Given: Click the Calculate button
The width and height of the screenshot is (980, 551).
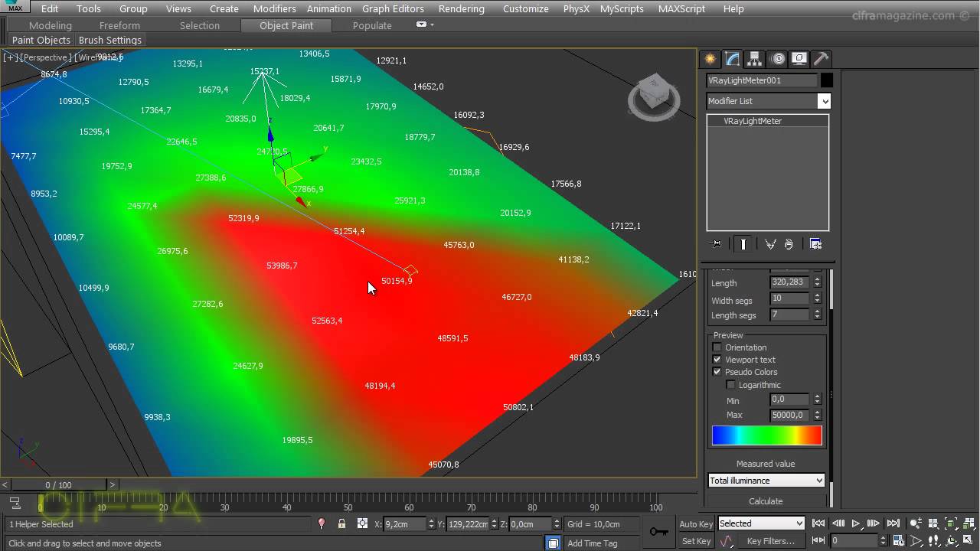Looking at the screenshot, I should [766, 501].
